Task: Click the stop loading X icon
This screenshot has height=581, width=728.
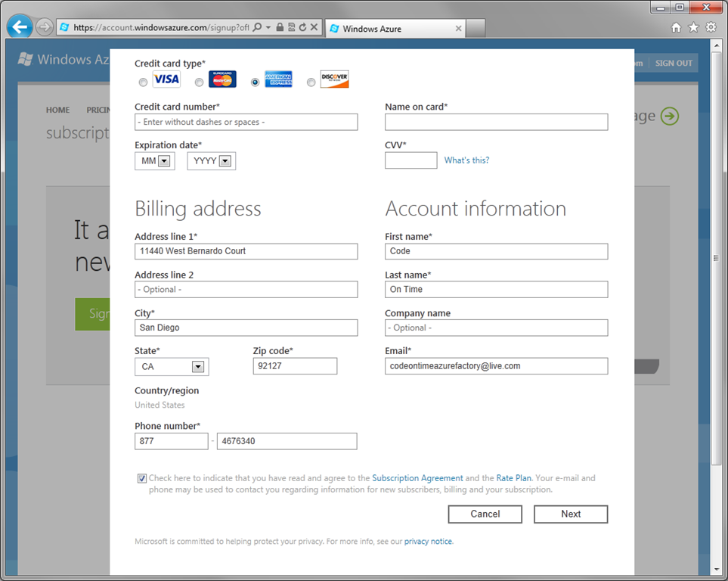Action: click(314, 27)
